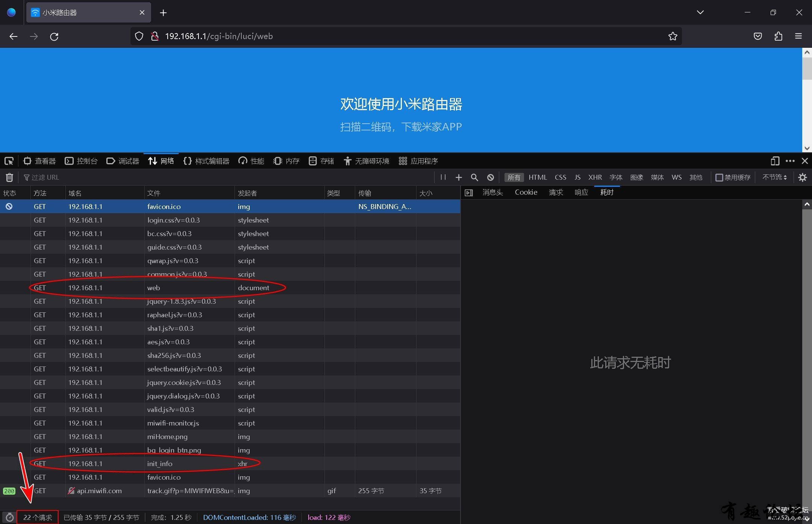List all tabs with the chevron

pos(700,12)
